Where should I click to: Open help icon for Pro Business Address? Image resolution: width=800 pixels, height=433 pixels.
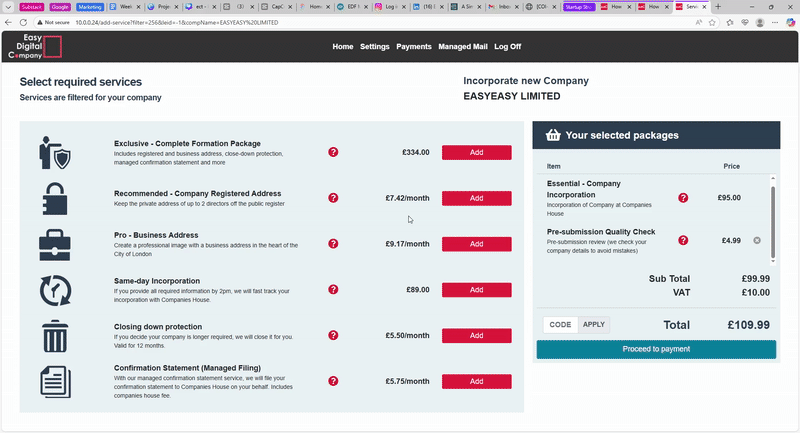pos(333,244)
